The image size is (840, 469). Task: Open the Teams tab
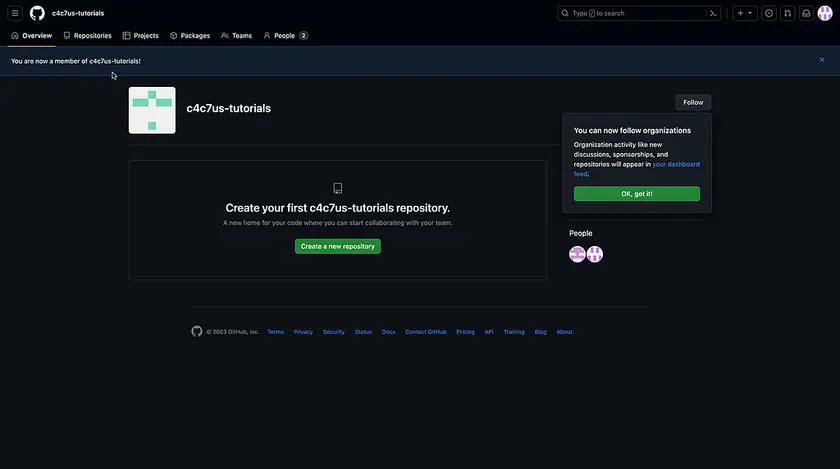pos(236,35)
